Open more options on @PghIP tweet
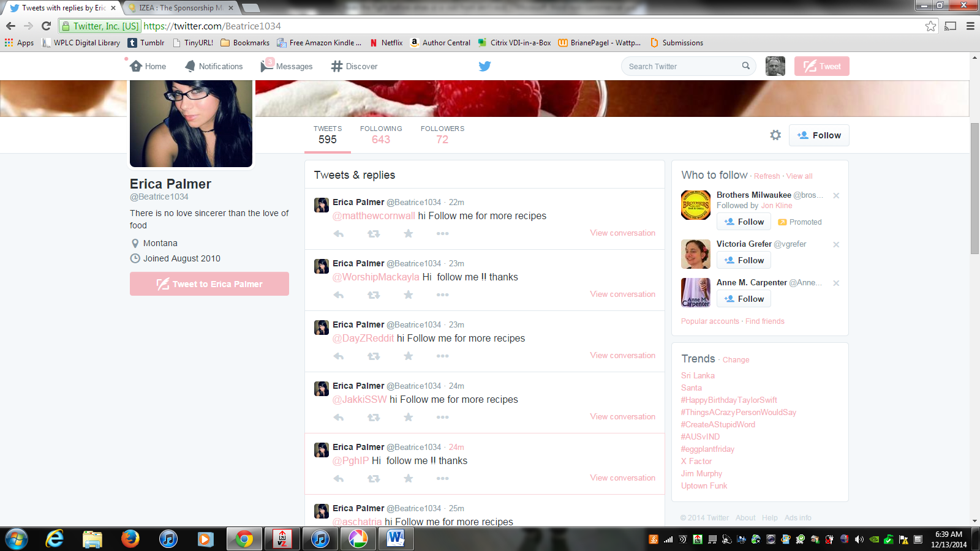Viewport: 980px width, 551px height. [443, 478]
